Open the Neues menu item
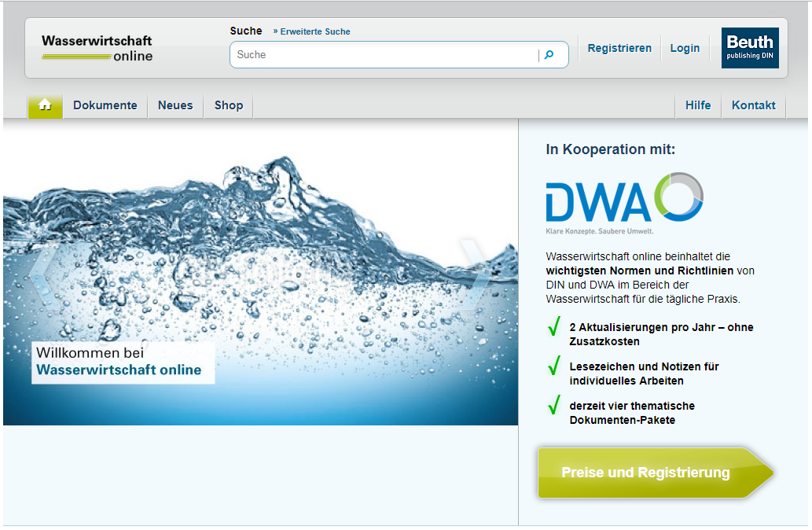Viewport: 812px width, 530px height. pos(175,105)
